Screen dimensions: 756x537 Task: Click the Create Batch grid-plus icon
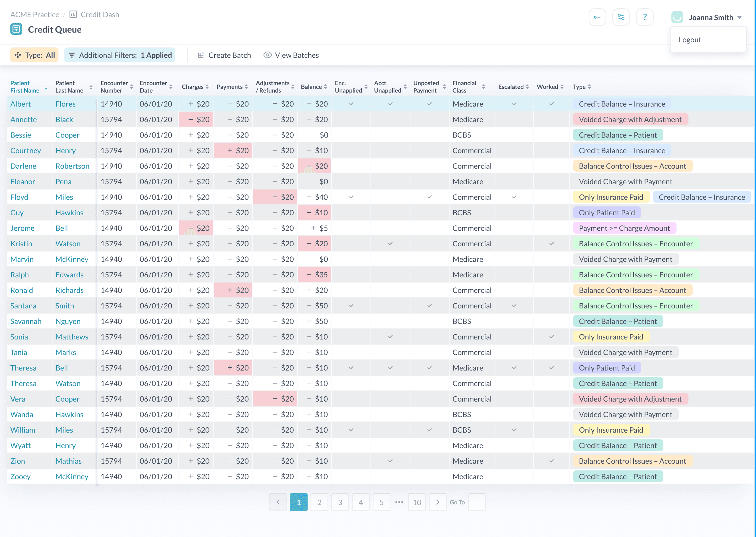pos(201,55)
